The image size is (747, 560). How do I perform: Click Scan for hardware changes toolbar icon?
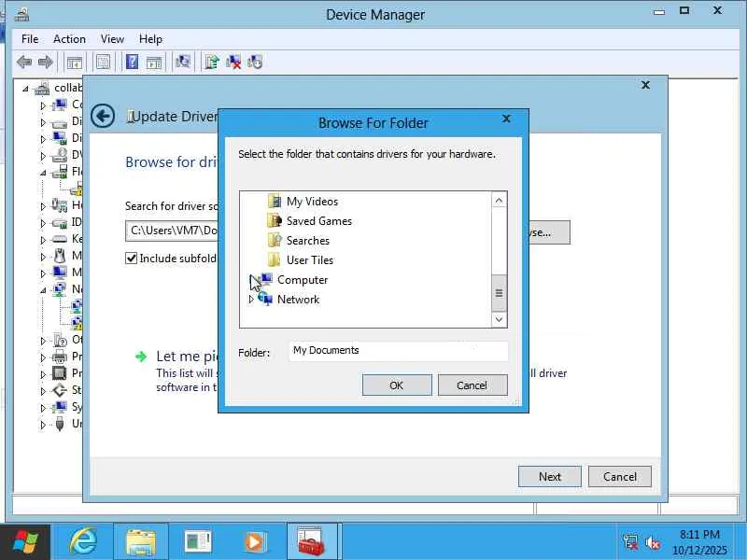click(183, 62)
